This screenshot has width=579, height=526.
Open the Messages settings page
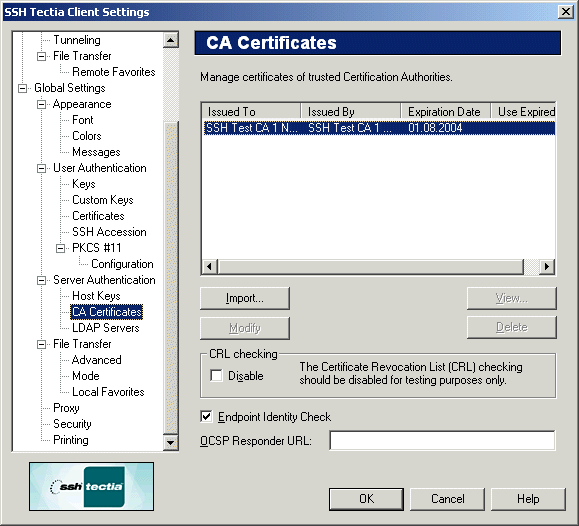click(96, 152)
